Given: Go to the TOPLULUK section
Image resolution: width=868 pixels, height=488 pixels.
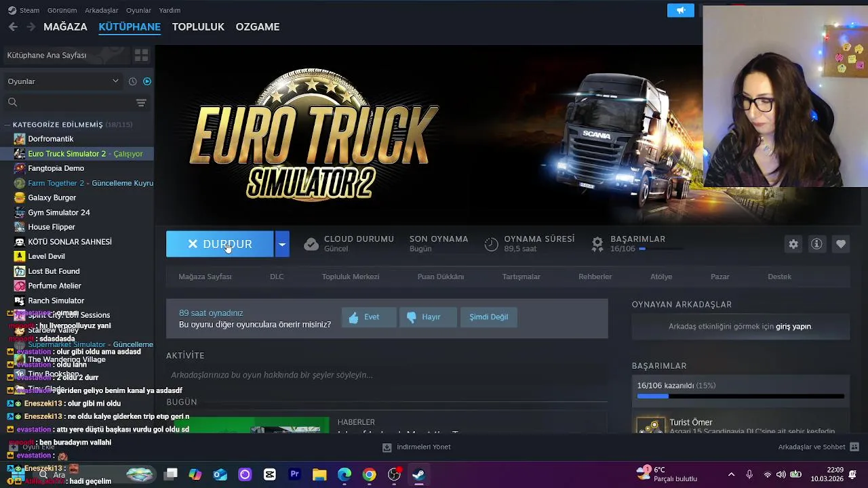Looking at the screenshot, I should coord(198,27).
